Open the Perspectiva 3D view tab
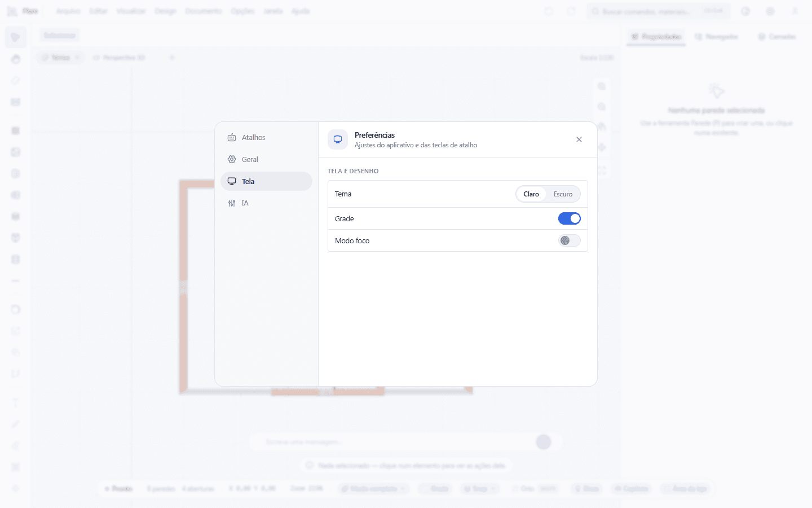 pos(119,58)
